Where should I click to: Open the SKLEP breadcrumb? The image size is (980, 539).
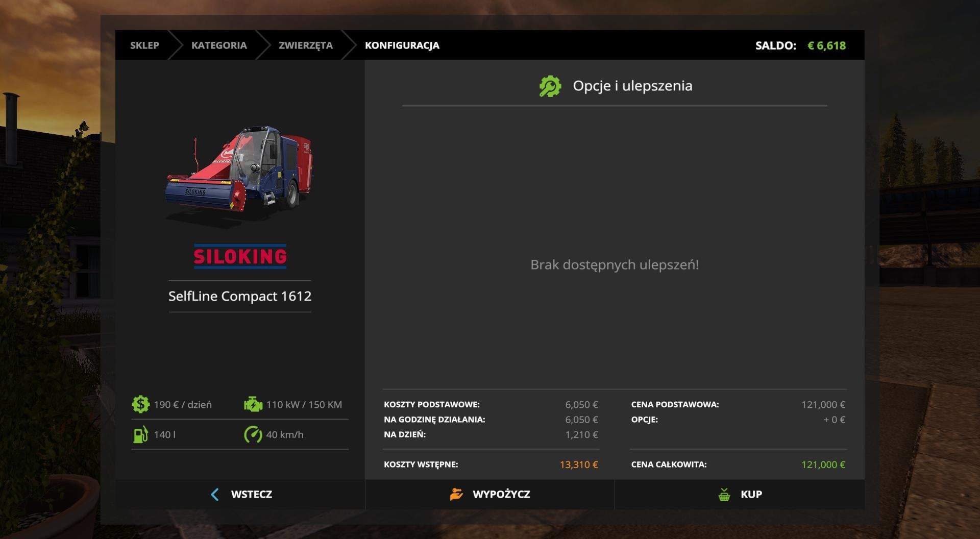point(144,45)
